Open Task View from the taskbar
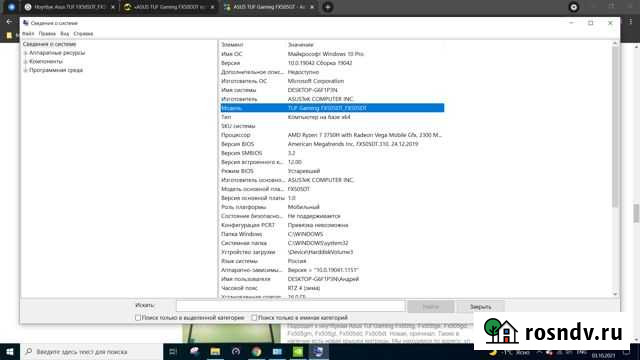Image resolution: width=640 pixels, height=360 pixels. coord(173,351)
